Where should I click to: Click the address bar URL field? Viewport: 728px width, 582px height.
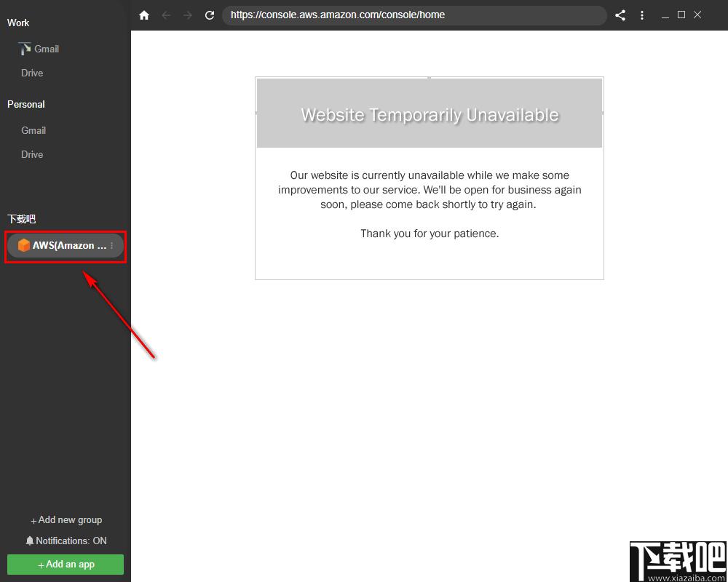[414, 15]
